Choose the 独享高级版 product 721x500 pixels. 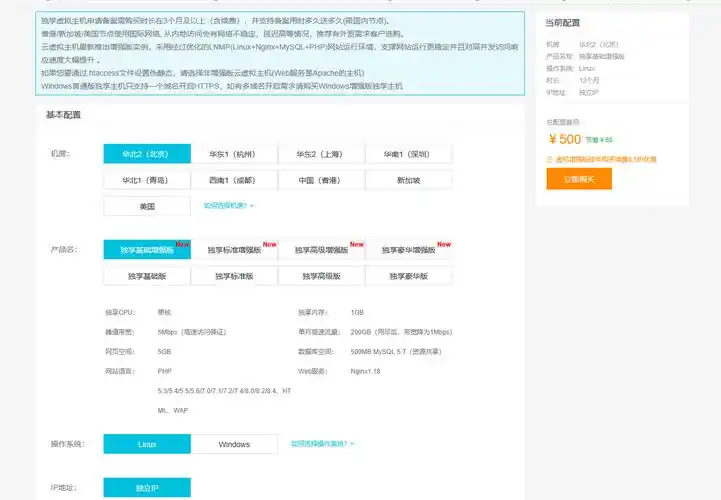(x=321, y=276)
